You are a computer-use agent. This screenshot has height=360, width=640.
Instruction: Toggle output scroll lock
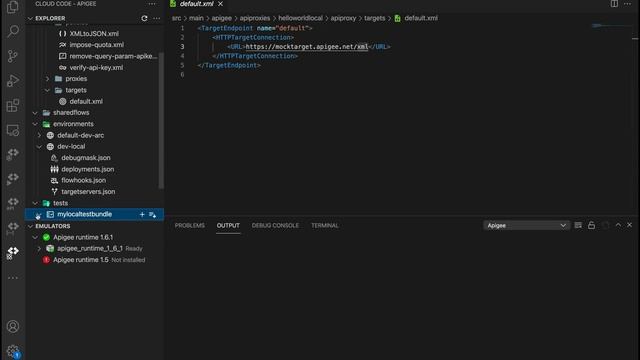coord(591,225)
